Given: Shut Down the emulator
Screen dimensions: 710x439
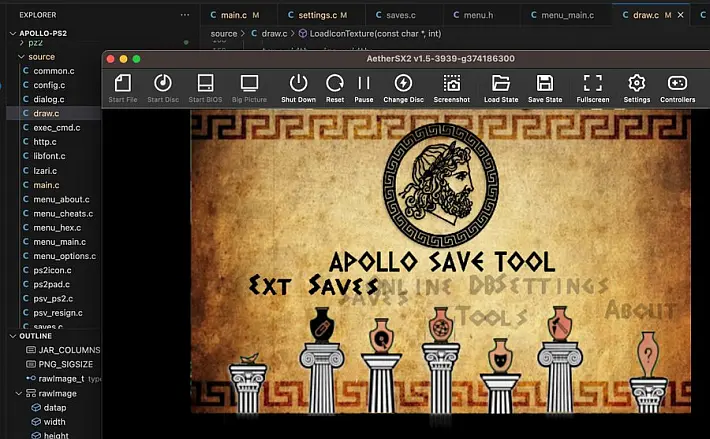Looking at the screenshot, I should pyautogui.click(x=298, y=88).
